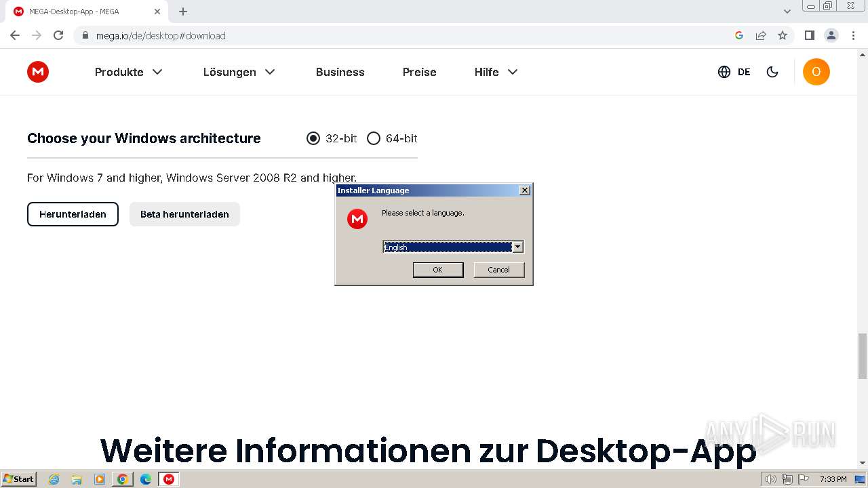The width and height of the screenshot is (868, 488).
Task: Open the Windows Start menu
Action: (x=18, y=479)
